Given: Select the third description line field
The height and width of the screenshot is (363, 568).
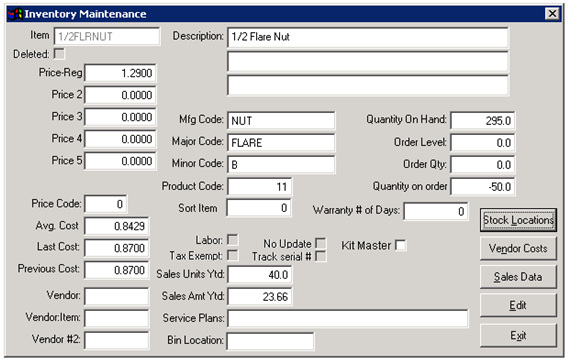Looking at the screenshot, I should tap(368, 85).
